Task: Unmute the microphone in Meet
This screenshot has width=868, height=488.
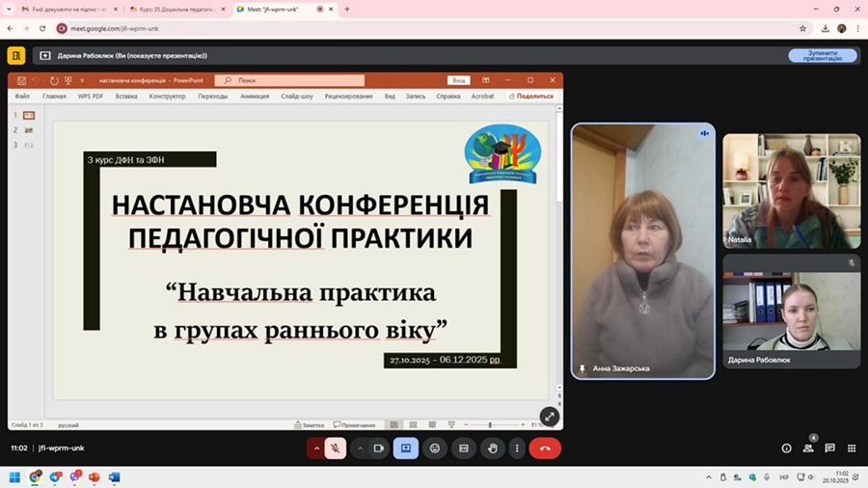Action: click(336, 448)
